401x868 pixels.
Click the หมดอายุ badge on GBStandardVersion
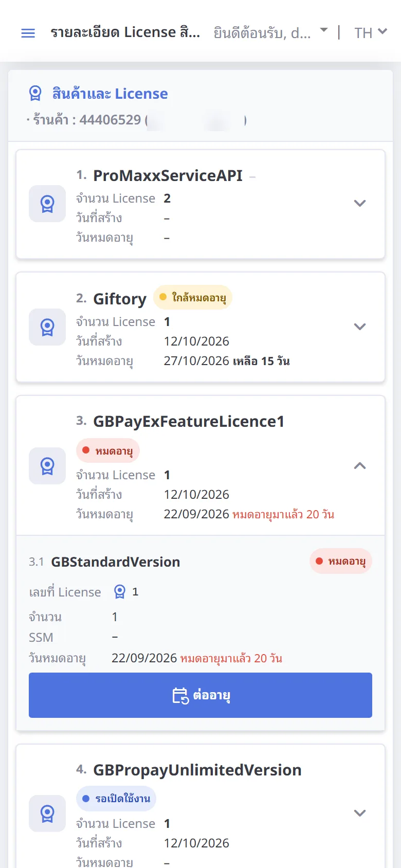coord(341,561)
